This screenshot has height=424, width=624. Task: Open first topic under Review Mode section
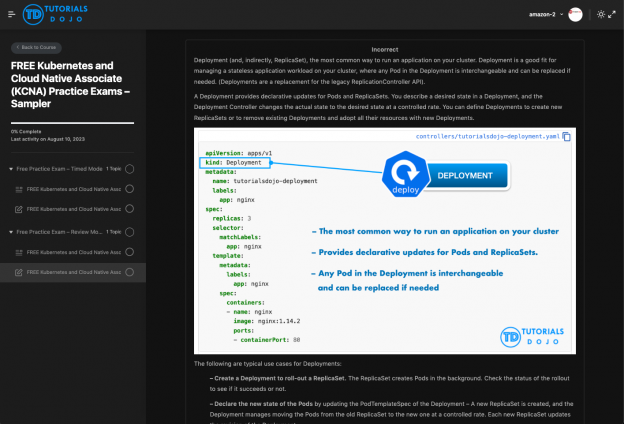tap(74, 252)
